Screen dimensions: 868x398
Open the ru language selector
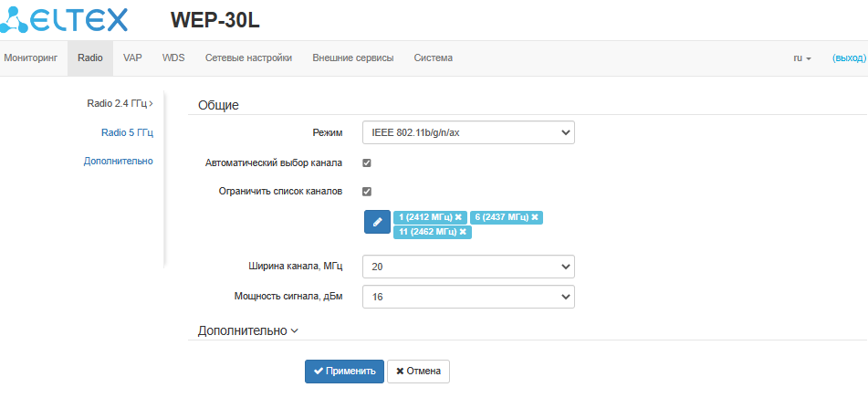click(801, 58)
